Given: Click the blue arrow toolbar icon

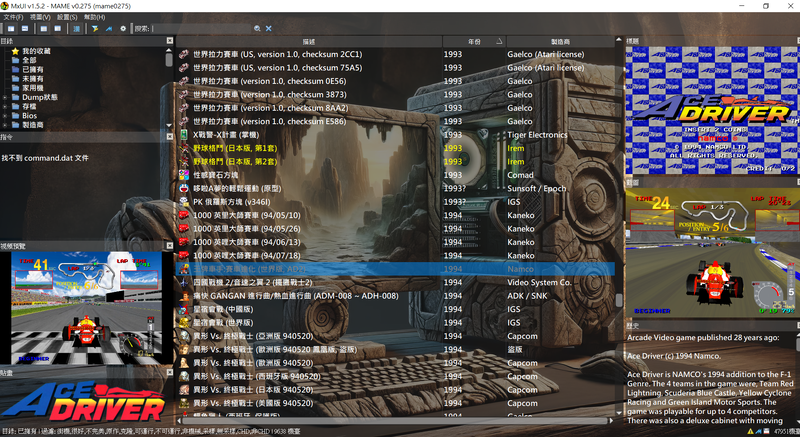Looking at the screenshot, I should pos(109,29).
